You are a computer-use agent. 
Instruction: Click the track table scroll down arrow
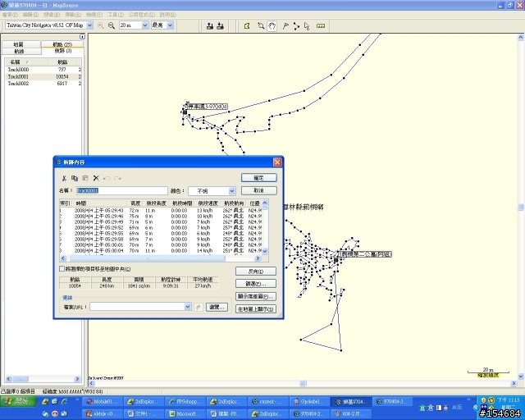(265, 251)
